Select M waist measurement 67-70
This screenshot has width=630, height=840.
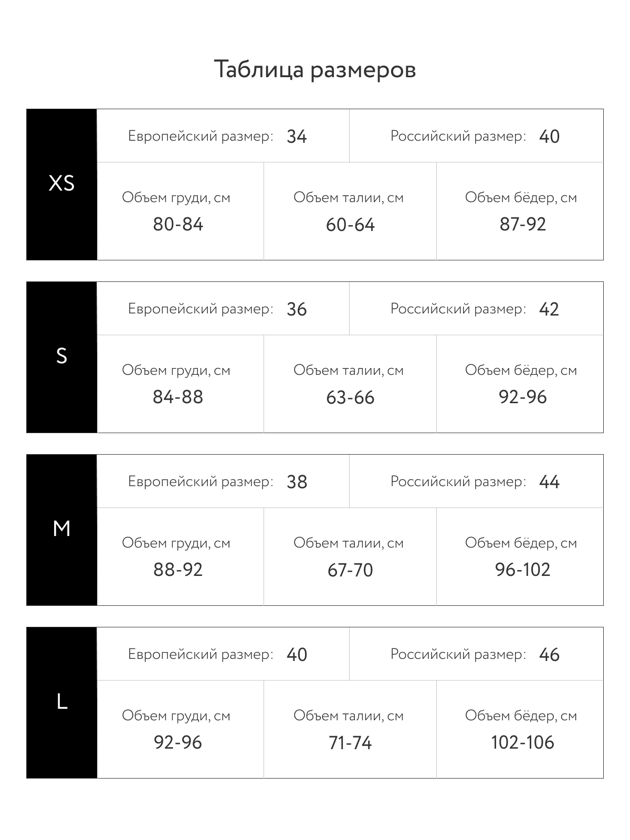click(x=350, y=570)
